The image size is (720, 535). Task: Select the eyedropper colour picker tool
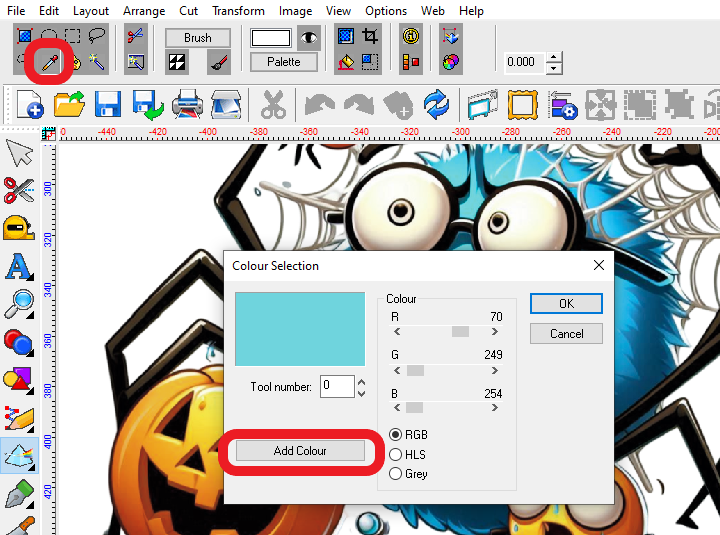tap(50, 62)
